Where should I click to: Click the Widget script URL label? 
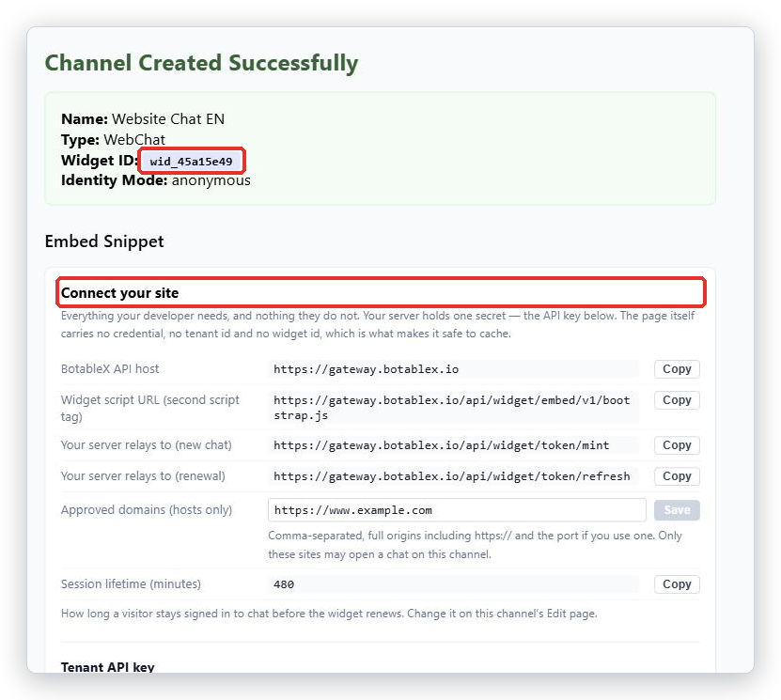tap(150, 408)
